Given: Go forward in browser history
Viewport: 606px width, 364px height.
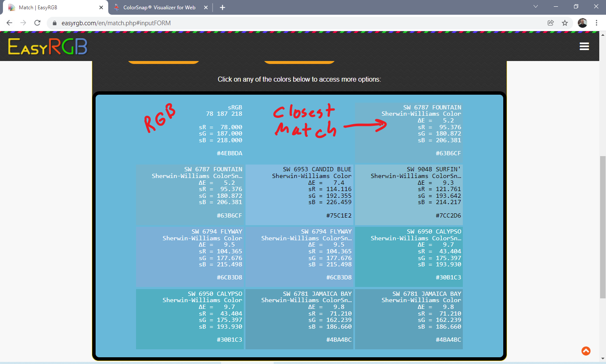Looking at the screenshot, I should [x=23, y=23].
